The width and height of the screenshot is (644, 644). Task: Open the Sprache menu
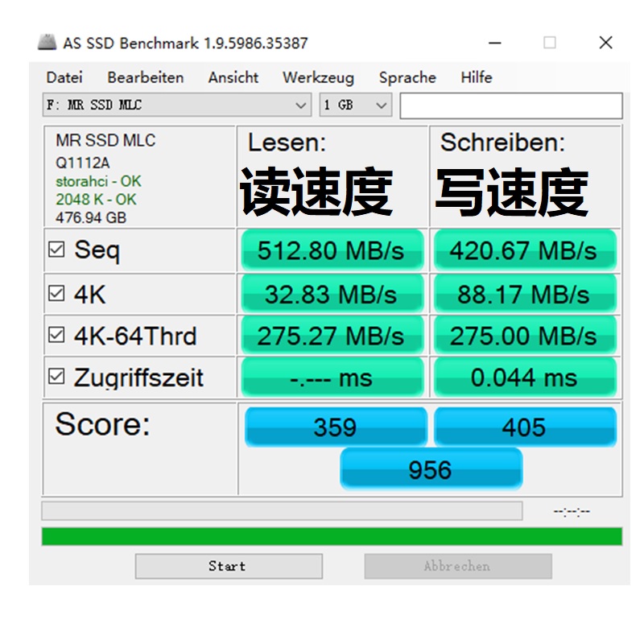[407, 77]
